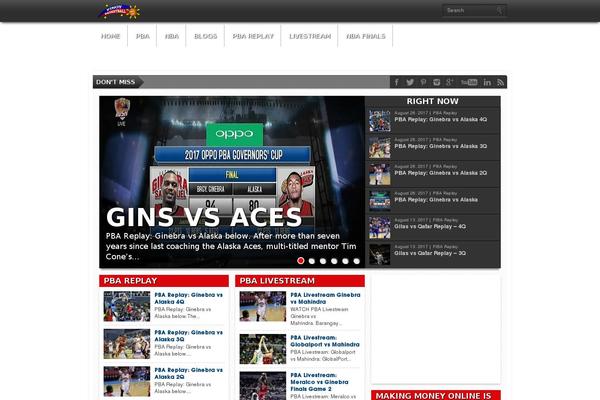
Task: Click thumbnail for Livestream Ginebra vs Mahindra
Action: pyautogui.click(x=263, y=306)
